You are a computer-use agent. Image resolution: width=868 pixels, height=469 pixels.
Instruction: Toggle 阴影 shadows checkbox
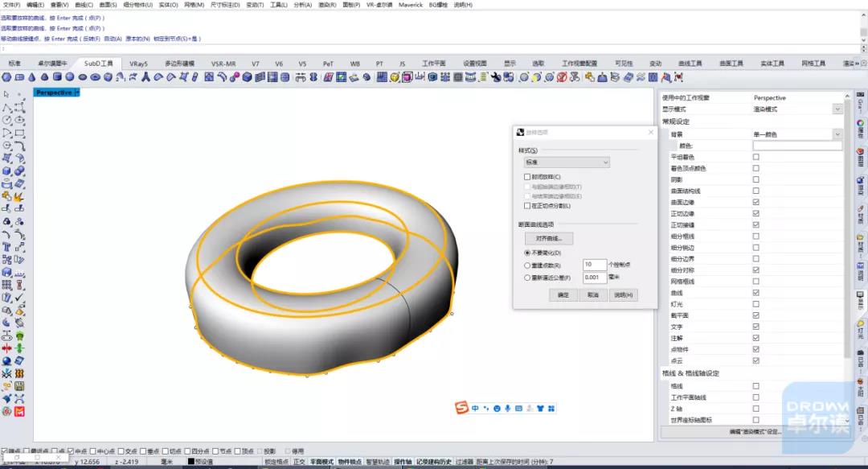[x=755, y=179]
